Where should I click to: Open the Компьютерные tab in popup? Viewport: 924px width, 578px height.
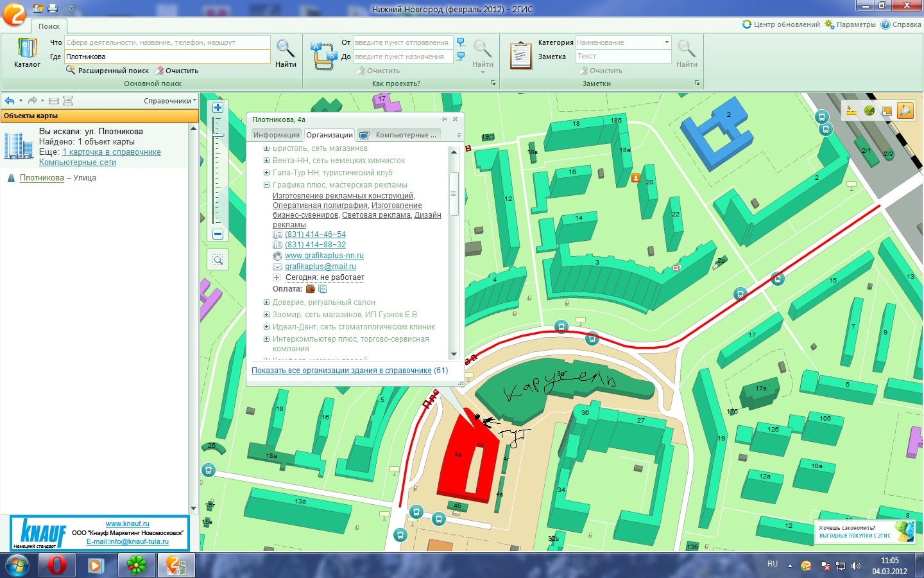click(x=400, y=135)
